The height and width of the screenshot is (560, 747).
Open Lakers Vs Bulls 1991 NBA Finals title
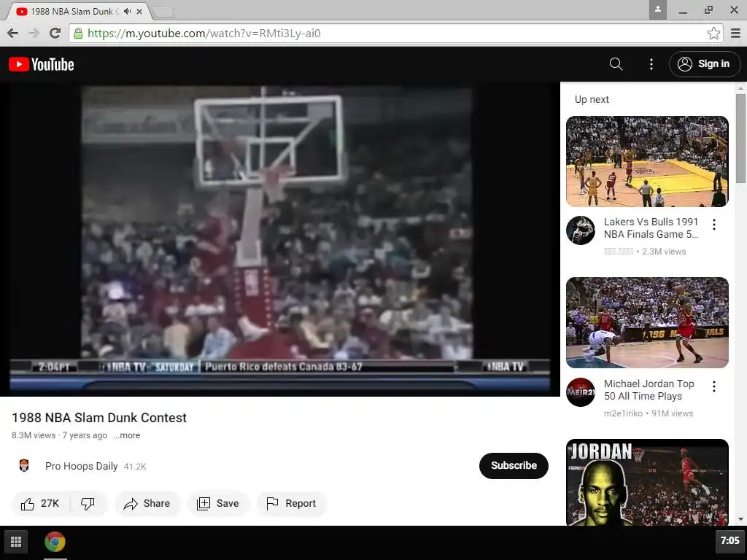pos(651,228)
